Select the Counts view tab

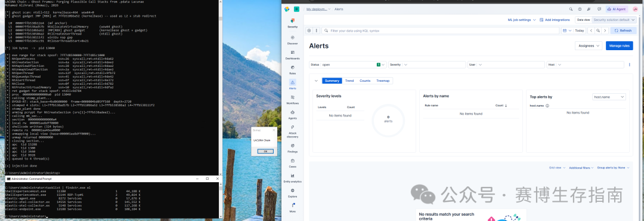(365, 81)
